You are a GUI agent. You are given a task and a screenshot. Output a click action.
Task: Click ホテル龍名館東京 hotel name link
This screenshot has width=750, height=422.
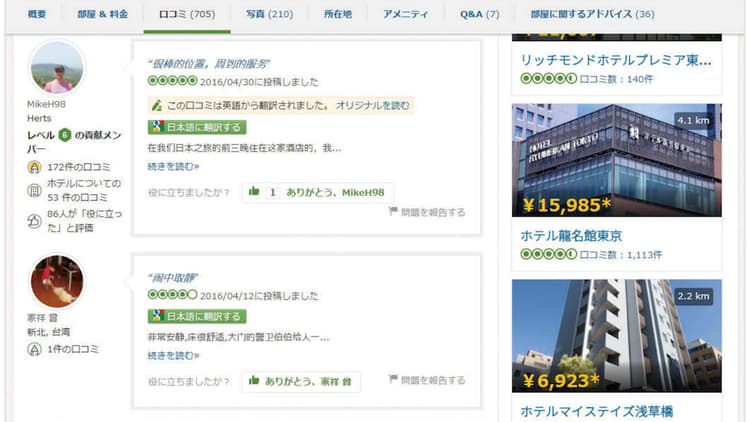click(x=571, y=236)
